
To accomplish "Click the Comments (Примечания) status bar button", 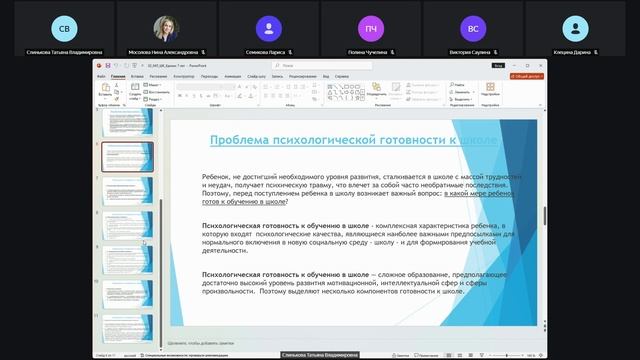I will pos(426,356).
